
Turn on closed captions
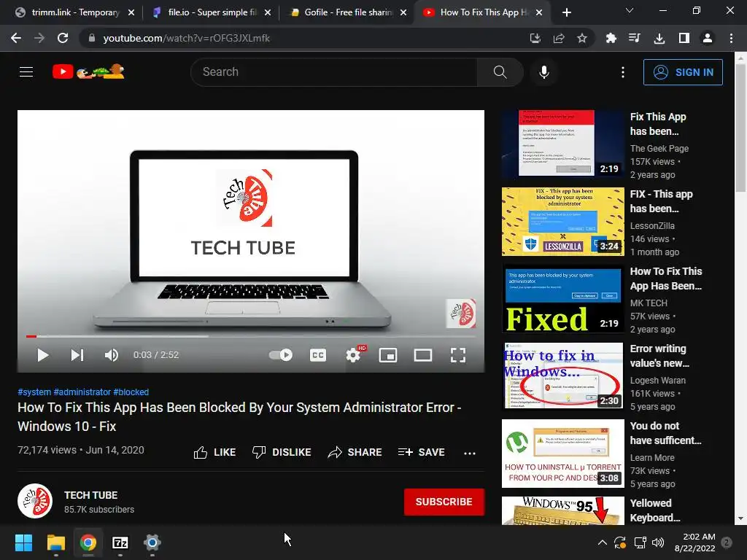pyautogui.click(x=318, y=355)
